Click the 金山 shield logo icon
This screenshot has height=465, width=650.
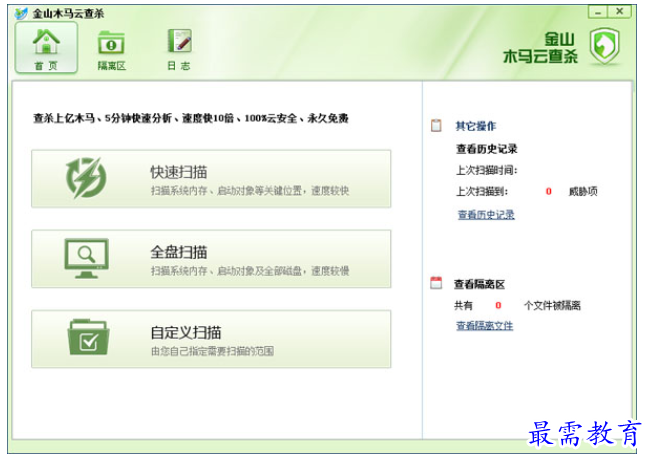click(604, 46)
